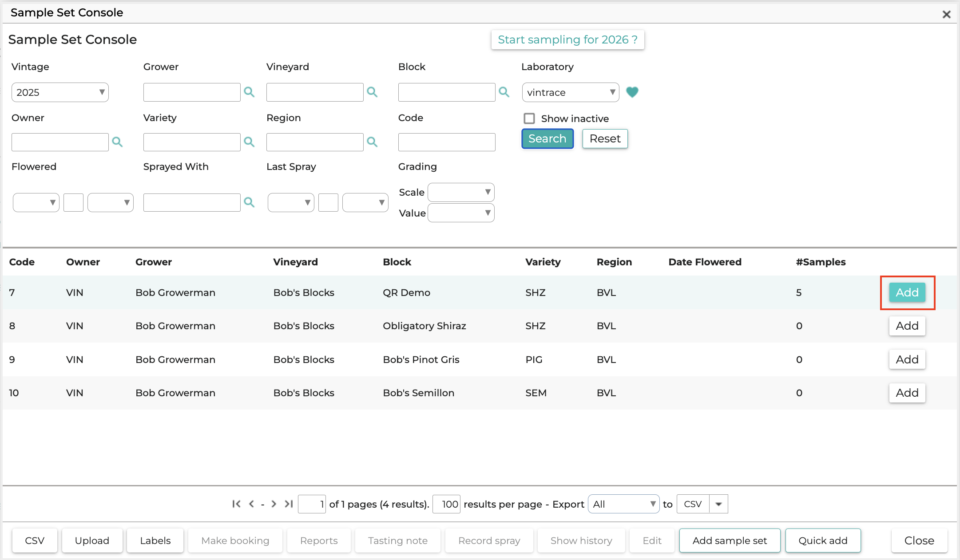Open the first Last Spray dropdown
Viewport: 960px width, 560px height.
[x=291, y=203]
